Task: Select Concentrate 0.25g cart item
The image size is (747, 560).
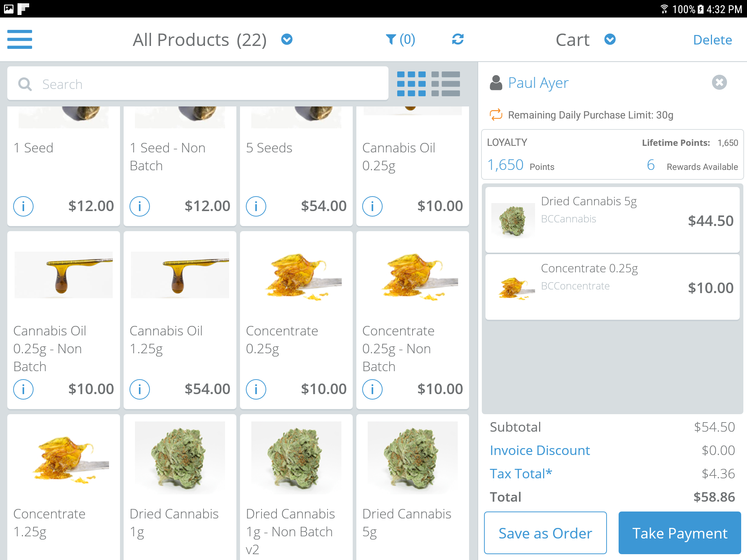Action: point(612,287)
